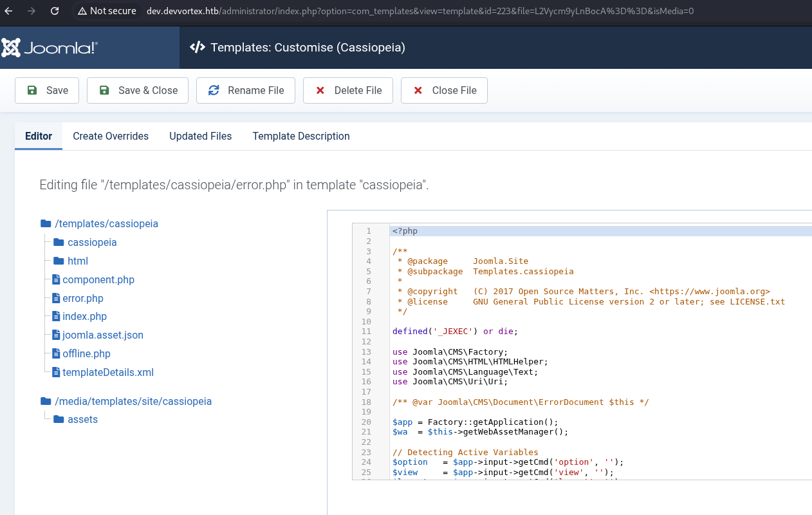Click the browser address bar URL

[418, 11]
